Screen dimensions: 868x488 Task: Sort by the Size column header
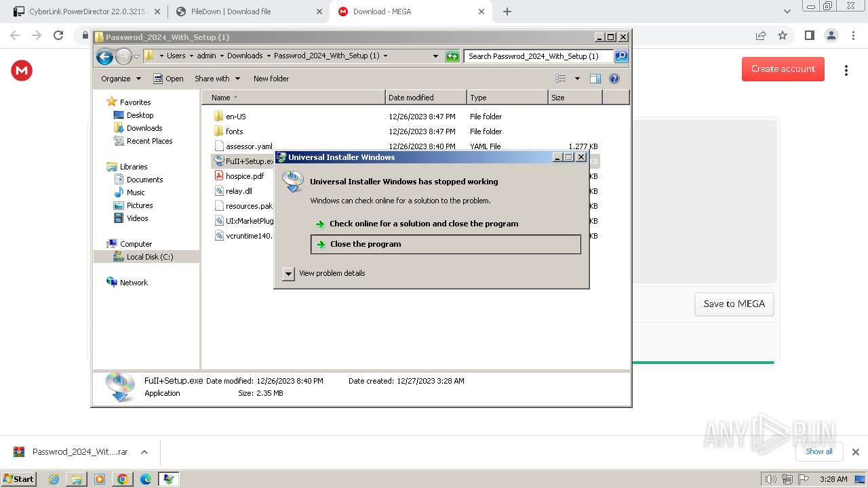(x=575, y=98)
